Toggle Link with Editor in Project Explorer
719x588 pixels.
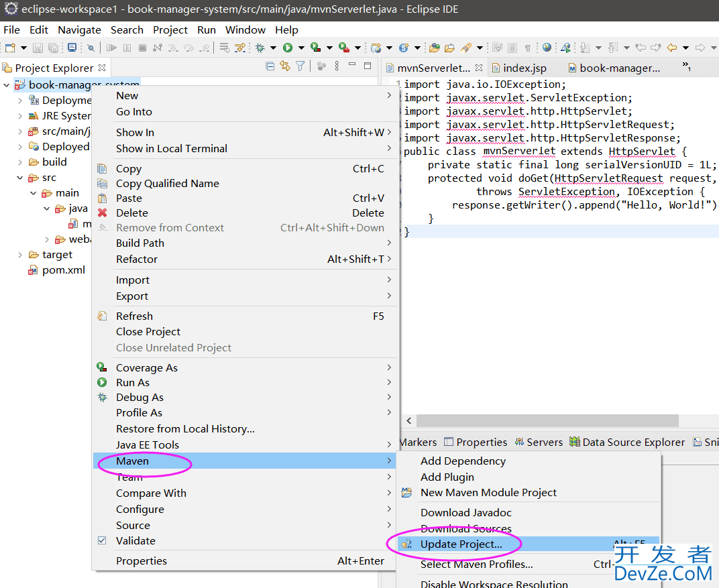coord(285,66)
